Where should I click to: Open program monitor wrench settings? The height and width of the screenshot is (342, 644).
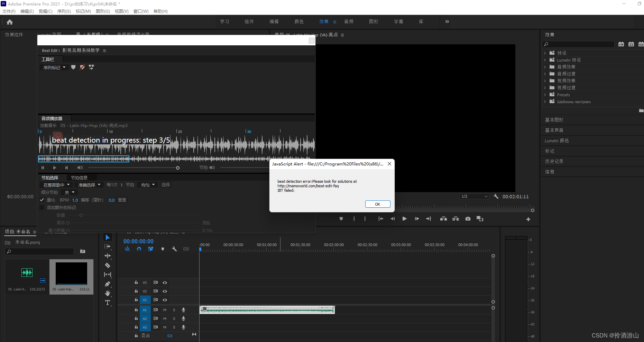496,196
